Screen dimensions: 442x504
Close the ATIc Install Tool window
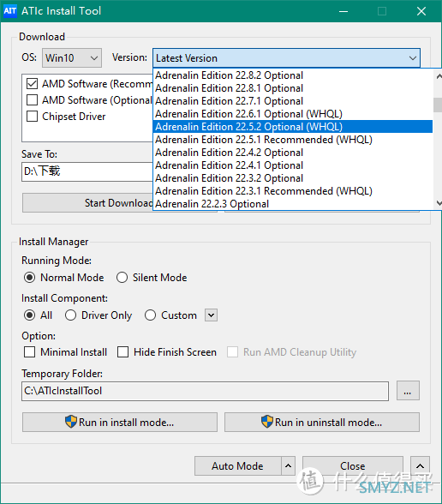(x=421, y=11)
